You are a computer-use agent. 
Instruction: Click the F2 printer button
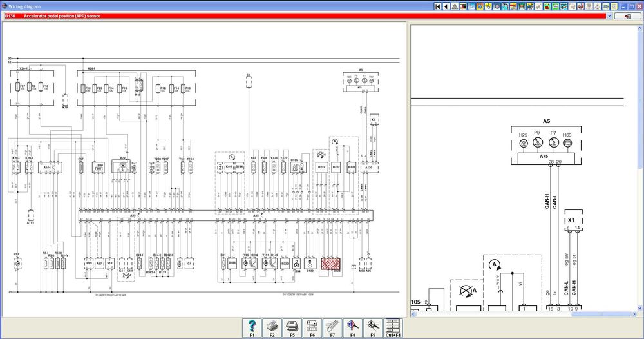(272, 328)
